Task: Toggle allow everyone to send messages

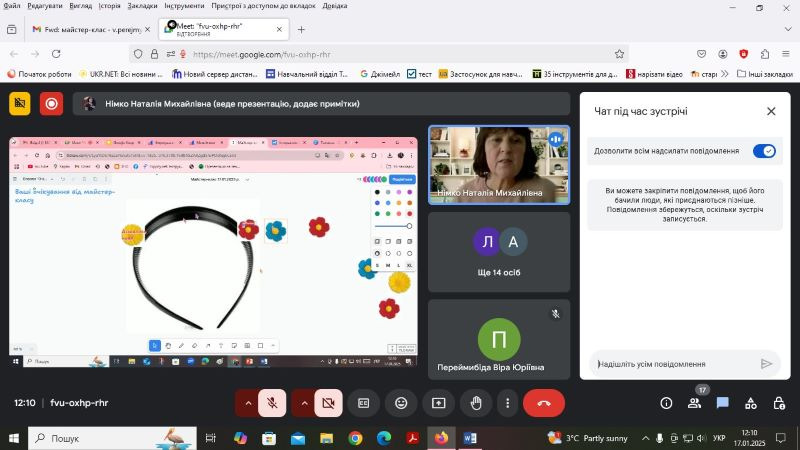Action: pos(764,151)
